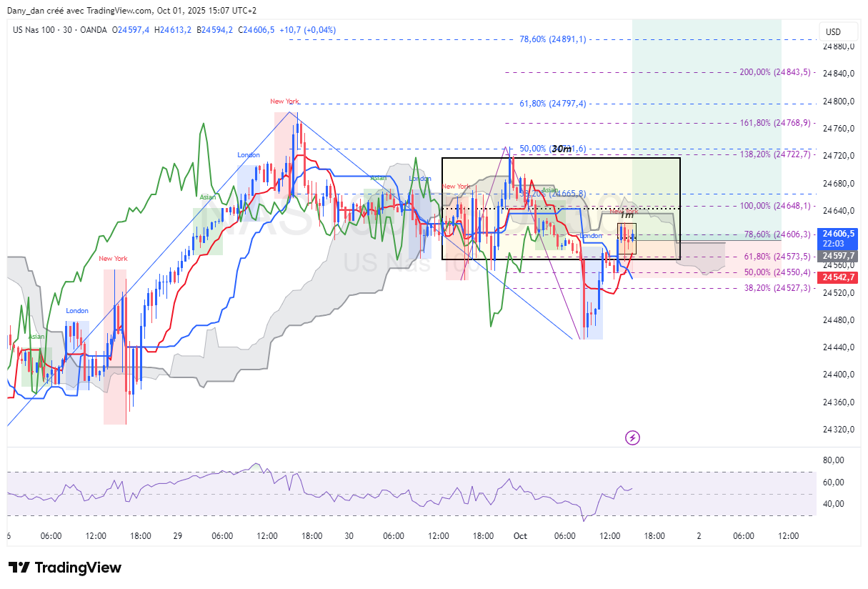This screenshot has height=589, width=868.
Task: Click the gray price tag 24597,7
Action: coord(839,255)
